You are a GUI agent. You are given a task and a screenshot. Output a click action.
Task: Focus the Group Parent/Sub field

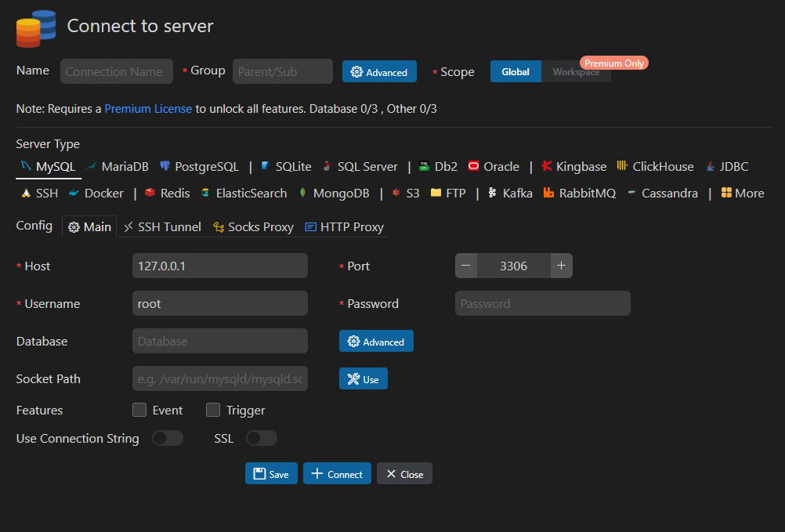tap(282, 71)
